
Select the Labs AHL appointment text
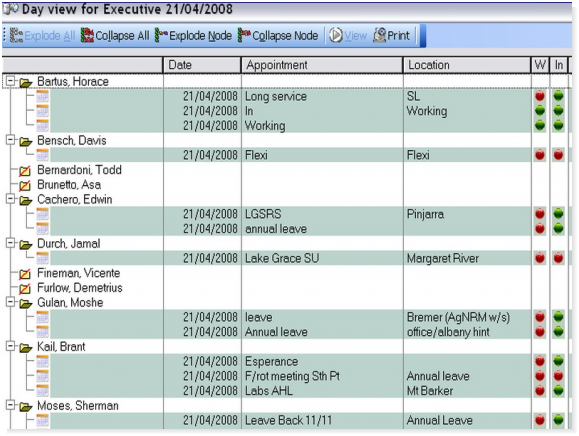269,391
